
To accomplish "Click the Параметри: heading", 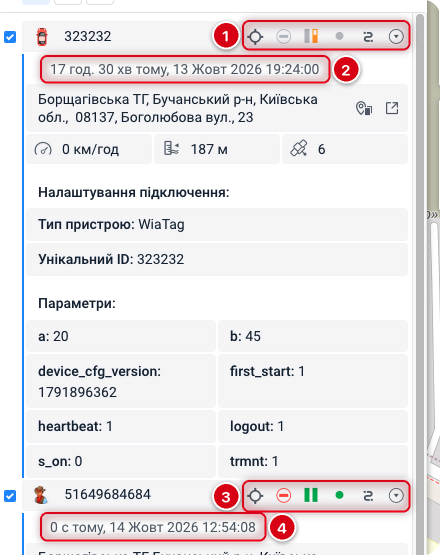I will [x=77, y=303].
